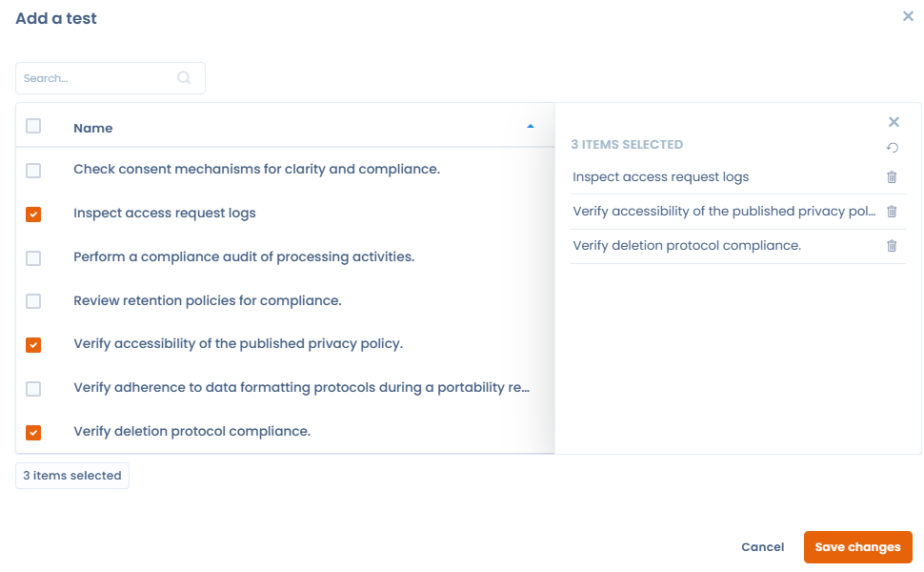
Task: Click the '3 items selected' button
Action: [72, 476]
